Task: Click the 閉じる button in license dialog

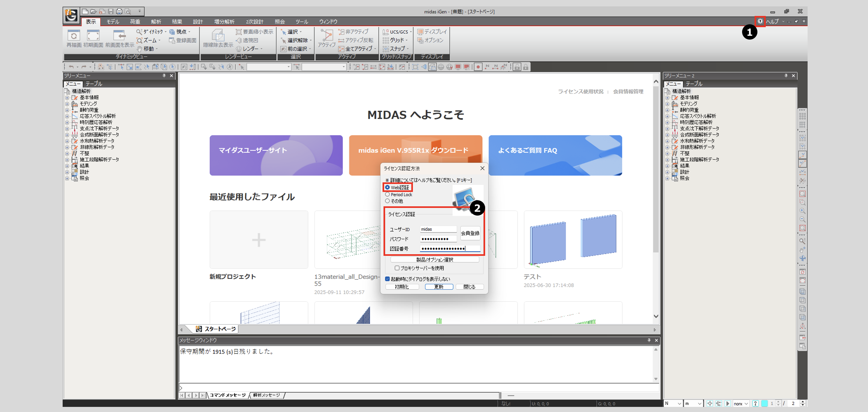Action: pos(469,287)
